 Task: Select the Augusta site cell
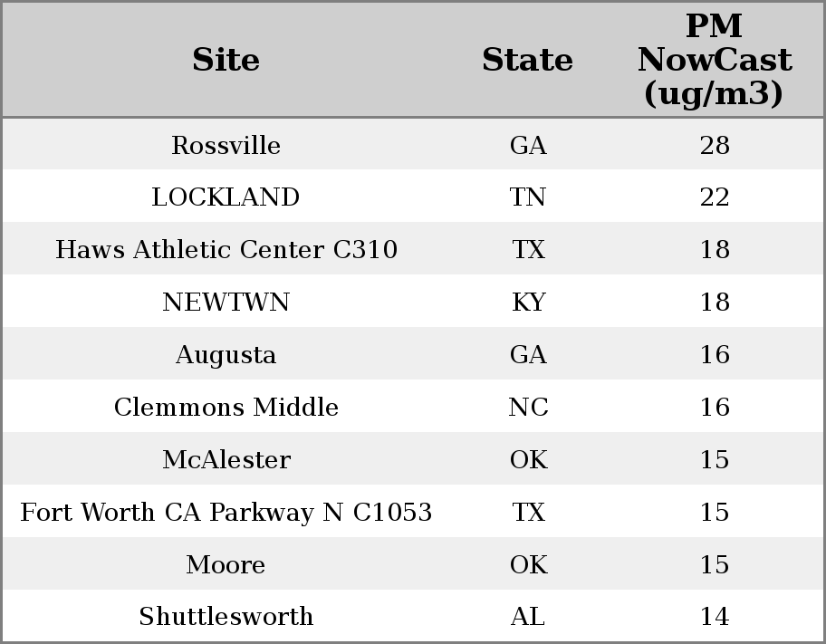226,354
